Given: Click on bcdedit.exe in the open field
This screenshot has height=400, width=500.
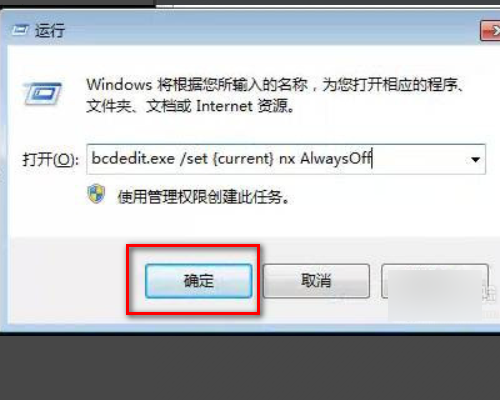Looking at the screenshot, I should 133,158.
